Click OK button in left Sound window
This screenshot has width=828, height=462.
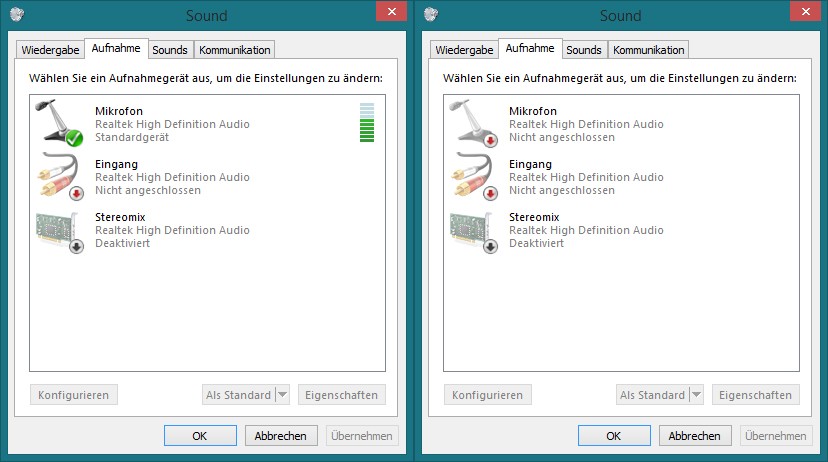200,436
